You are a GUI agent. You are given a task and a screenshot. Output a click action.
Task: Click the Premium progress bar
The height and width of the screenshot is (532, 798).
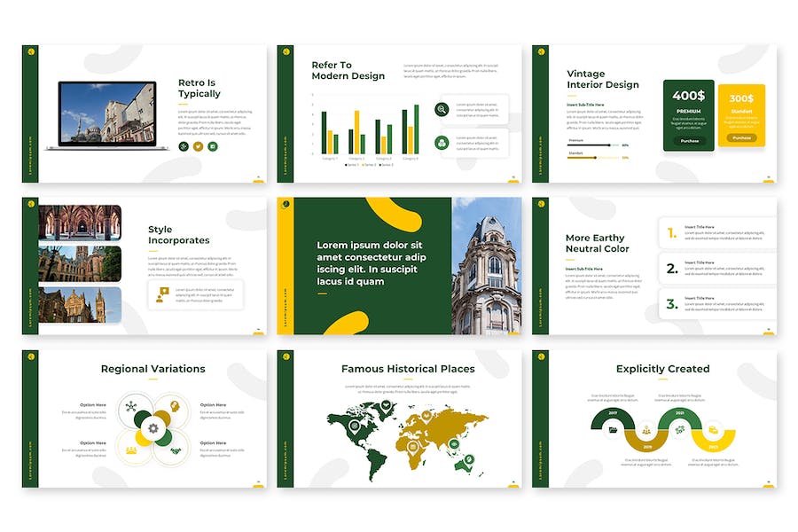point(593,145)
